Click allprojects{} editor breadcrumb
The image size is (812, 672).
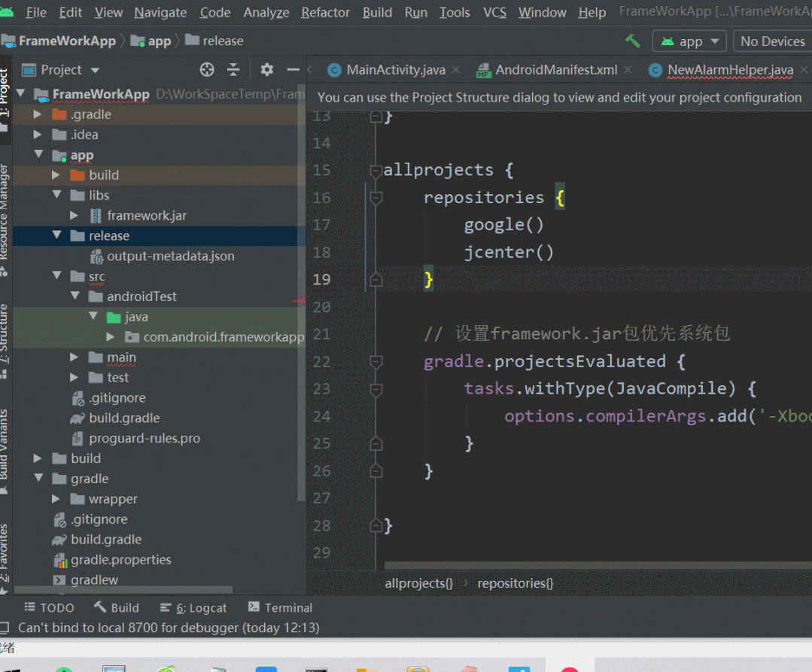click(x=418, y=583)
